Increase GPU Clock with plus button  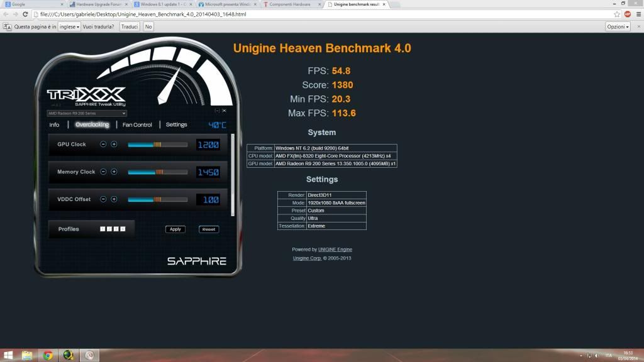(x=114, y=145)
